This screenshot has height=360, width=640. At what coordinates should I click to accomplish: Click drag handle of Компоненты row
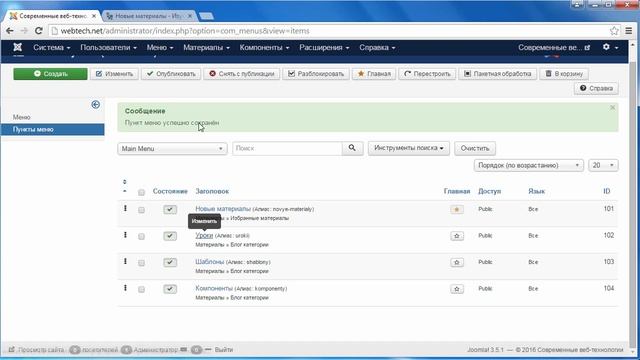(125, 288)
